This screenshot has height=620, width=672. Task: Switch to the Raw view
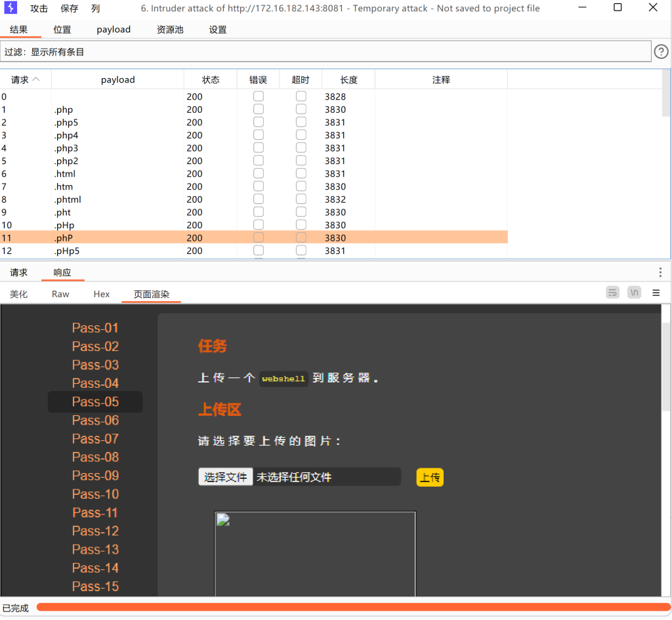(60, 294)
